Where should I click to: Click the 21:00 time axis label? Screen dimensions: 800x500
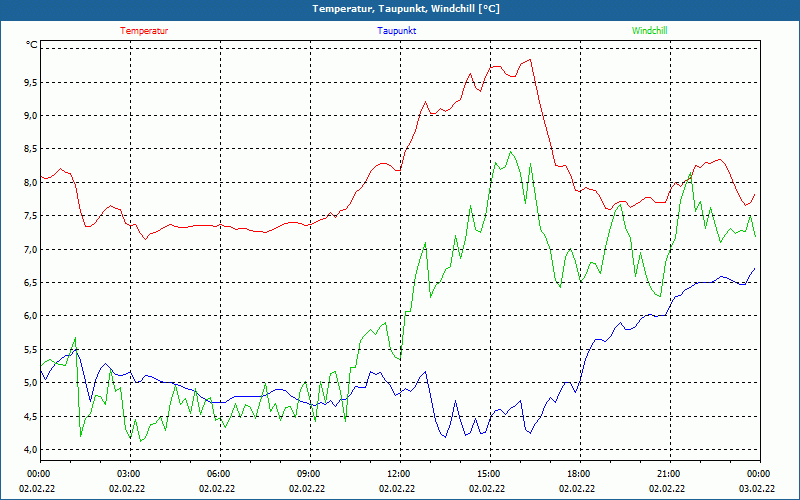coord(668,474)
